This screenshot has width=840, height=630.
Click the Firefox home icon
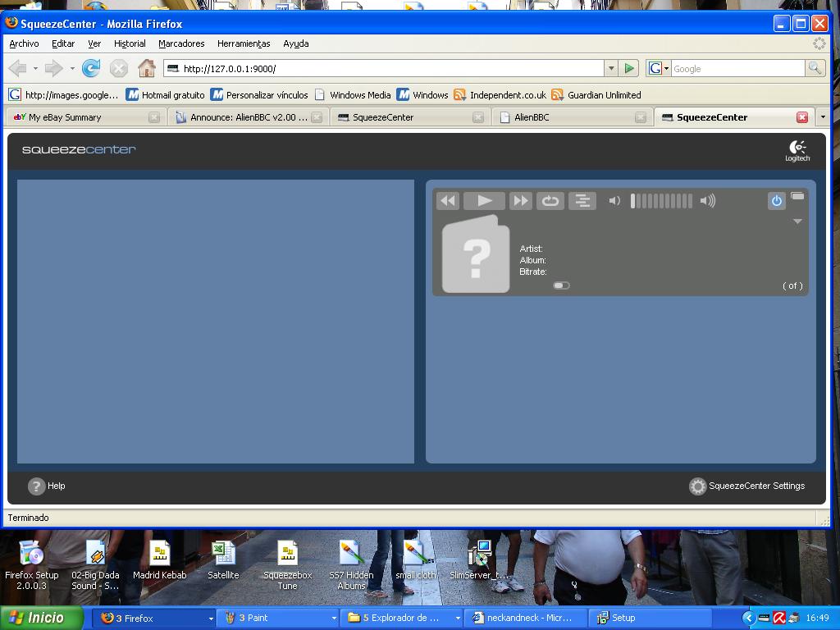146,68
